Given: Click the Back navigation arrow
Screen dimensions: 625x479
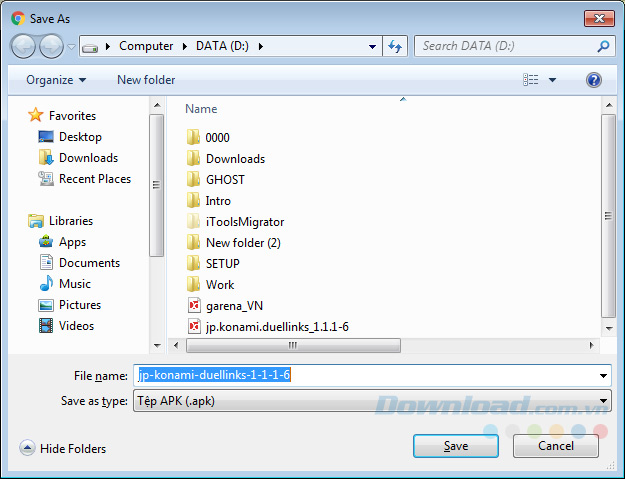Looking at the screenshot, I should pos(23,46).
